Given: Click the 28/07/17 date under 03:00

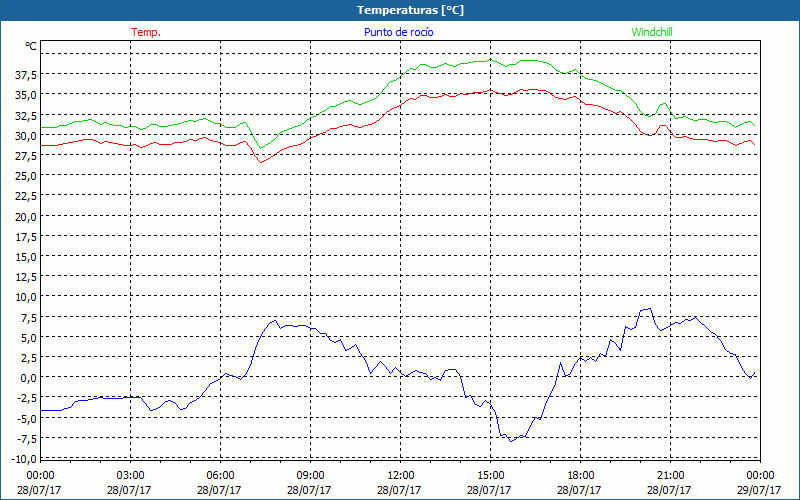Looking at the screenshot, I should [x=129, y=490].
